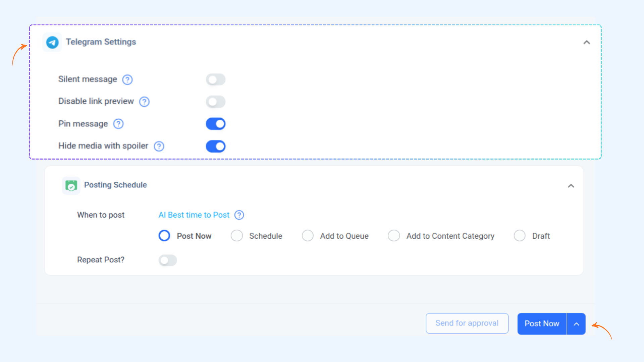Viewport: 644px width, 362px height.
Task: Open help icon beside Hide media with spoiler
Action: click(159, 146)
